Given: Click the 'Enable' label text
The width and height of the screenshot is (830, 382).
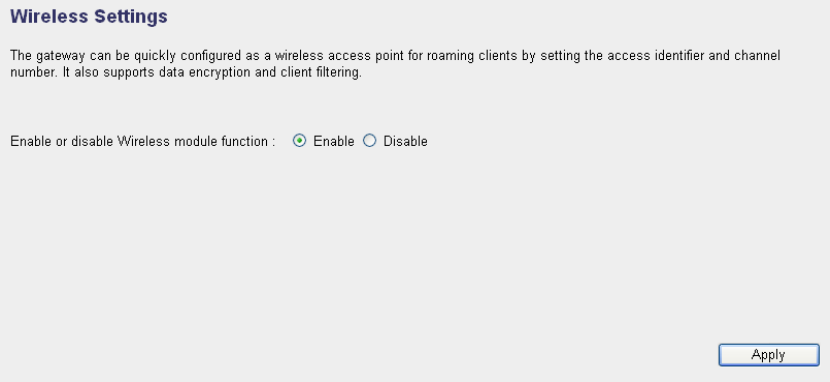Looking at the screenshot, I should [333, 141].
